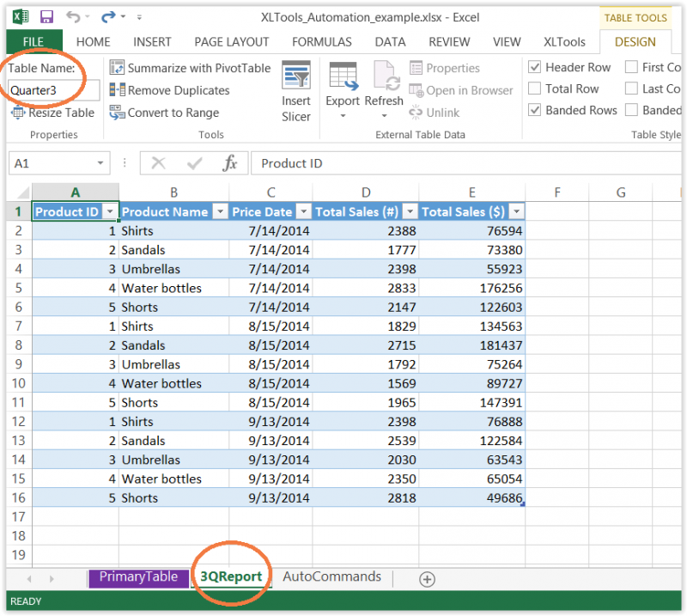Switch to the XLTools ribbon tab
This screenshot has height=616, width=687.
point(564,41)
